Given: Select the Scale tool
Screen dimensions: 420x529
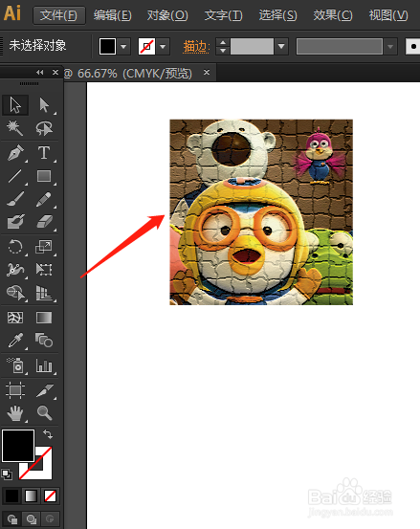Looking at the screenshot, I should (44, 247).
